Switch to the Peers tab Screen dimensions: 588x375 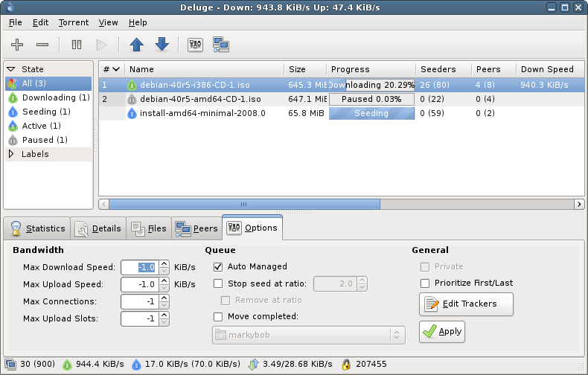[x=196, y=229]
